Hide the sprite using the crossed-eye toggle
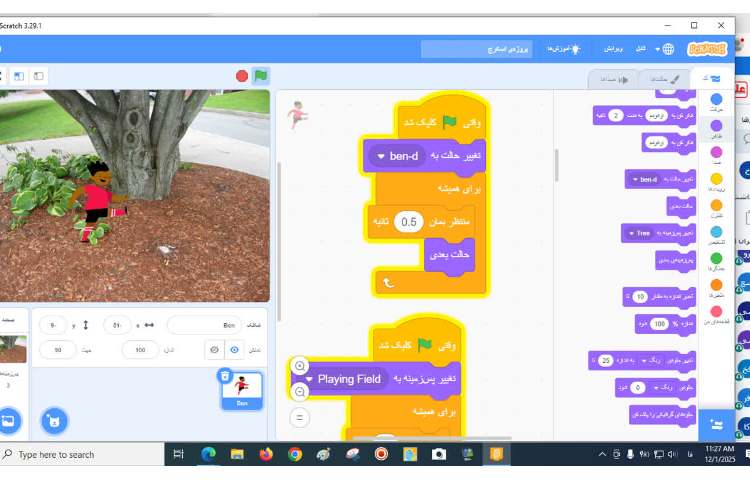The image size is (750, 480). pos(213,350)
